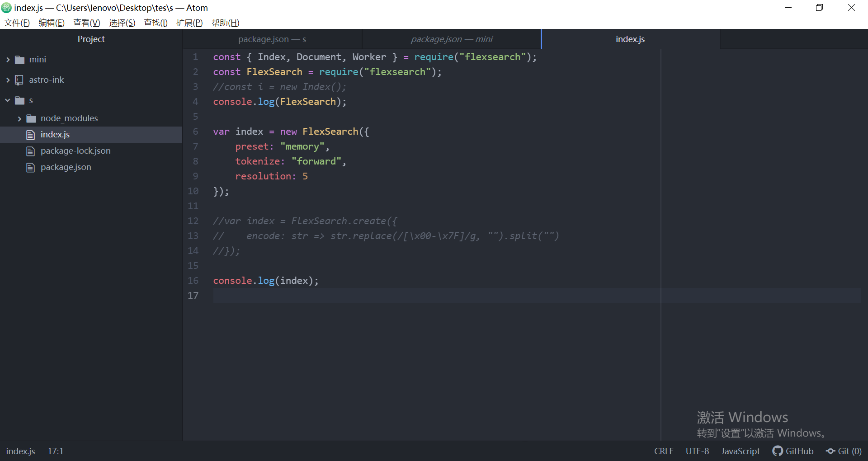868x461 pixels.
Task: Click the GitHub icon in the status bar
Action: point(777,451)
